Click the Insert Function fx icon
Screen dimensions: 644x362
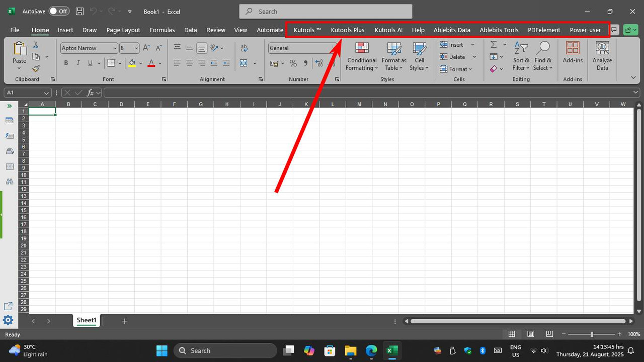pyautogui.click(x=90, y=93)
